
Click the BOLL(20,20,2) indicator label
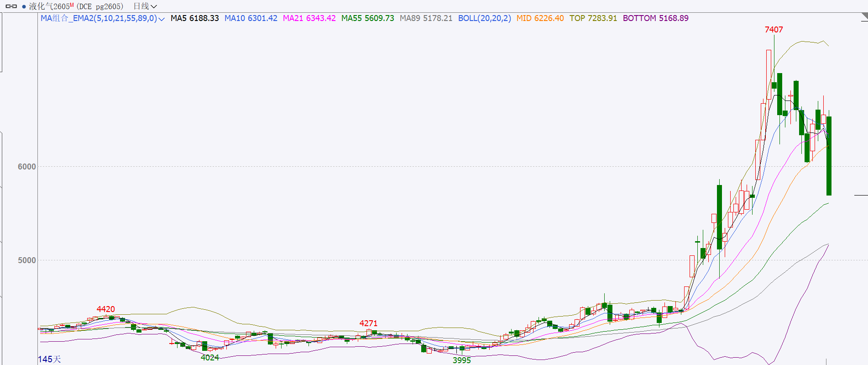click(x=484, y=18)
